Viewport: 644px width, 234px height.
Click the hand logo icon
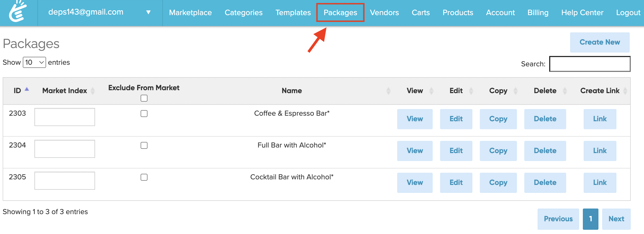tap(18, 12)
